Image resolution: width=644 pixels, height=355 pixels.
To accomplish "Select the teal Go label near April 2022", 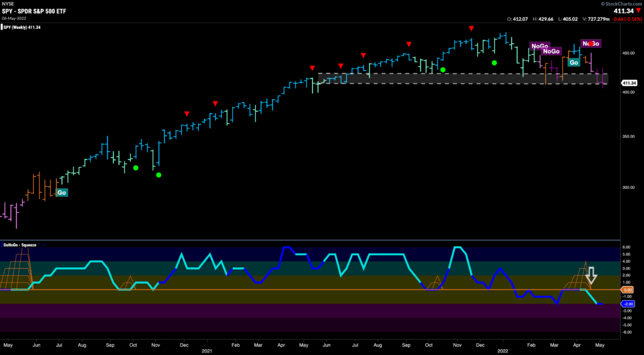I will pos(574,62).
